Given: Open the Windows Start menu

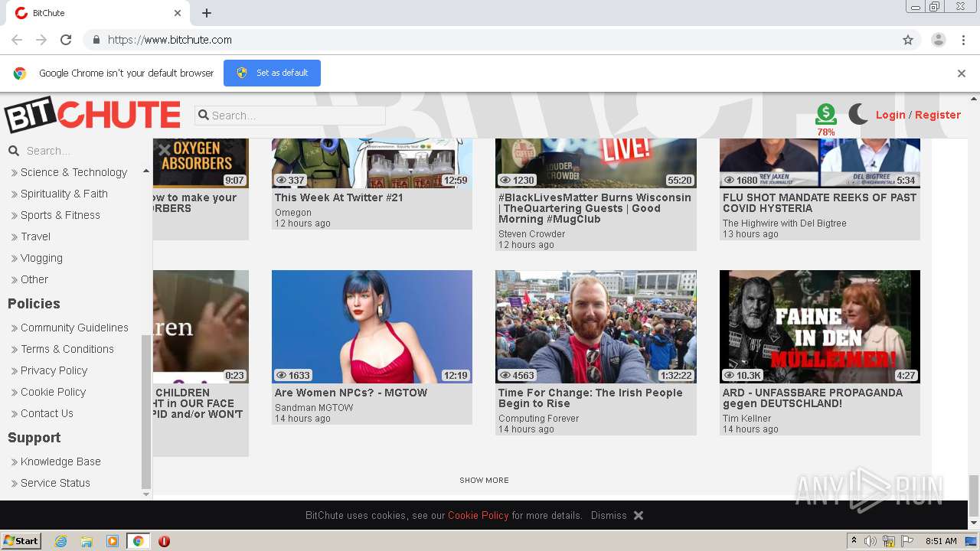Looking at the screenshot, I should pos(21,541).
